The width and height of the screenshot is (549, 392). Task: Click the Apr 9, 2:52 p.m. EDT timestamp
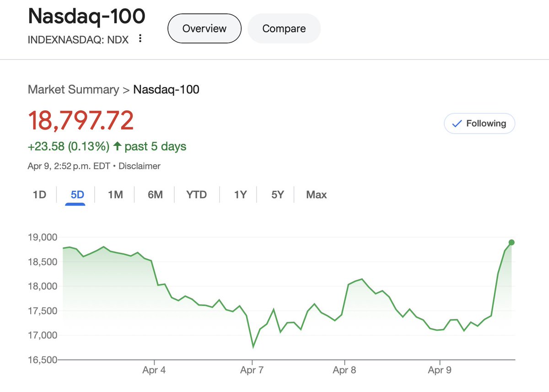tap(69, 166)
